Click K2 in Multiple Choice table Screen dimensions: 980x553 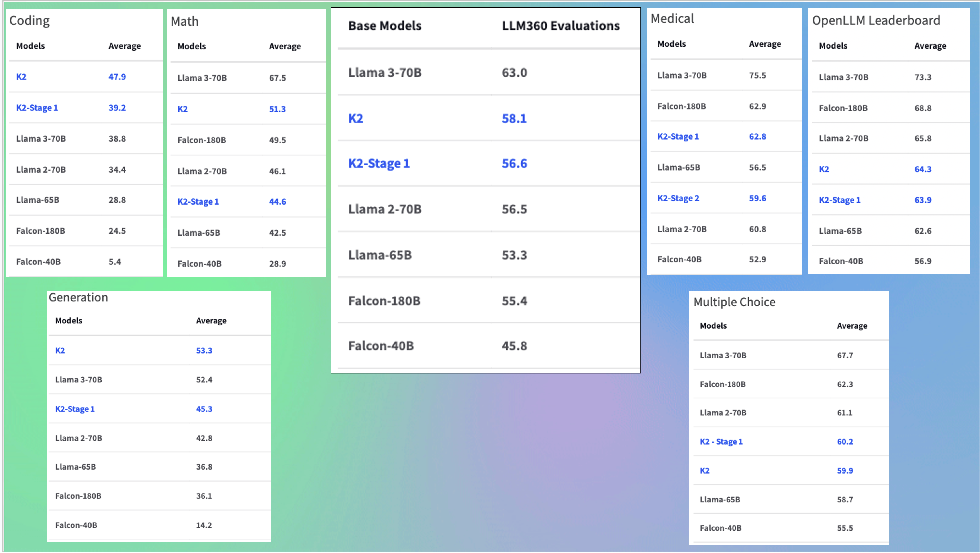704,470
